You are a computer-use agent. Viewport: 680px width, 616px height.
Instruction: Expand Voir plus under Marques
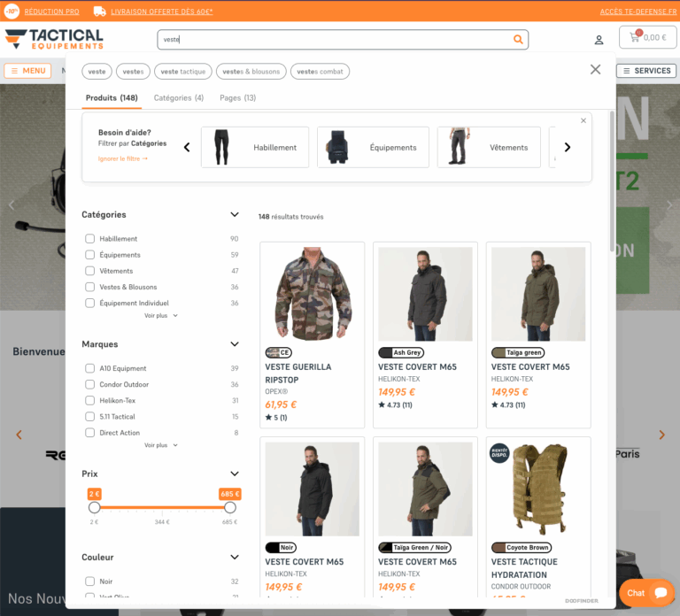(160, 445)
